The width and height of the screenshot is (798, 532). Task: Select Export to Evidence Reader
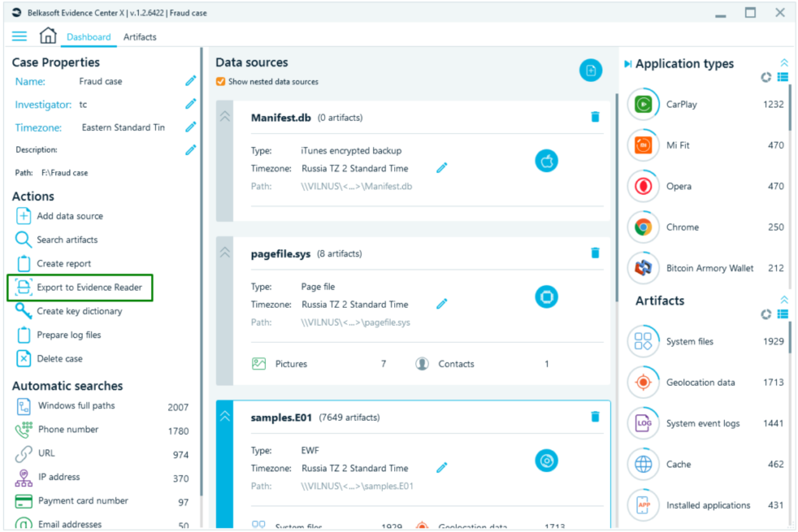[x=80, y=287]
